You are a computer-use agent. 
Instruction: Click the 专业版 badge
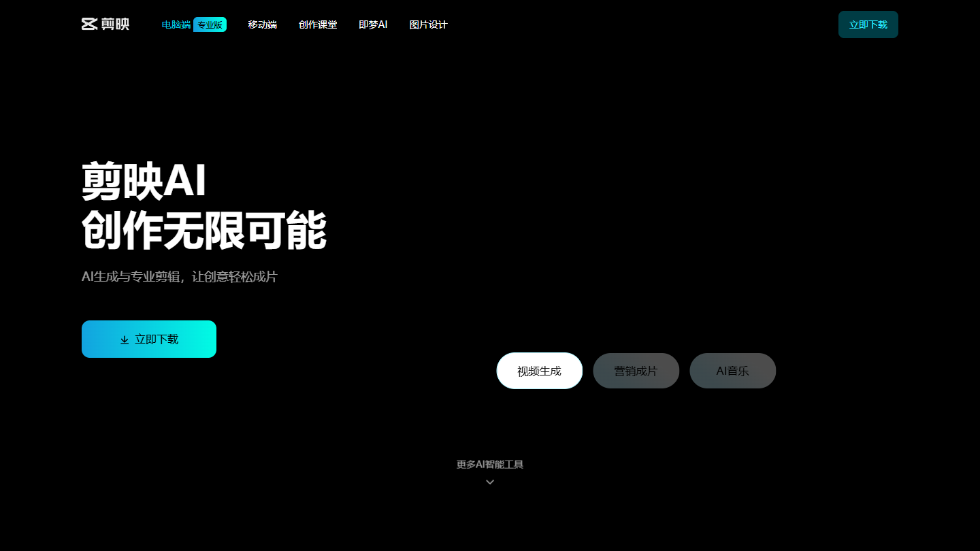tap(210, 24)
